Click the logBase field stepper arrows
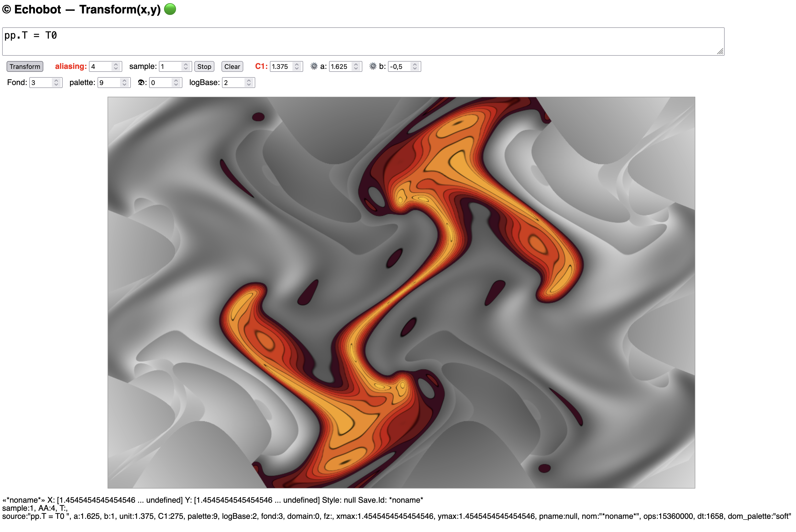 click(249, 83)
